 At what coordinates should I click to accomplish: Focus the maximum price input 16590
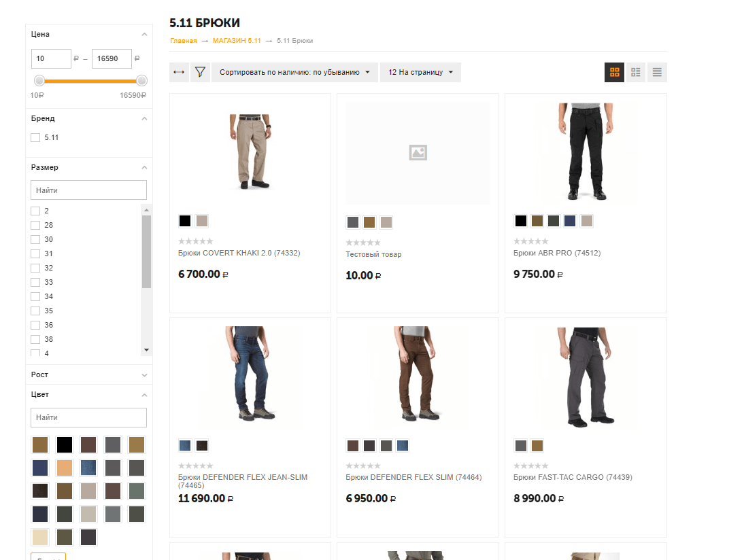[112, 59]
